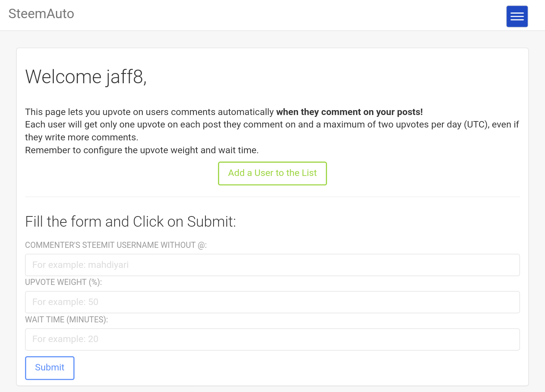
Task: Click the 'This page lets you upvote' sentence
Action: click(x=149, y=112)
